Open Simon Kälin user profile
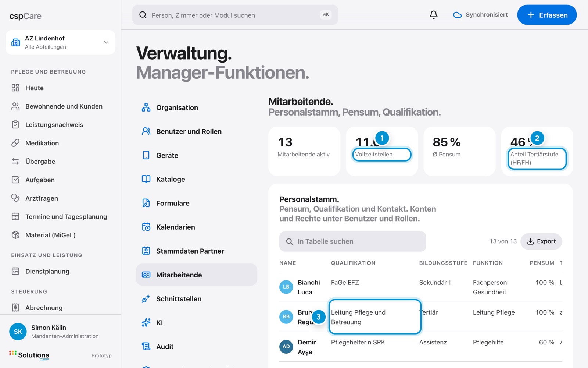Screen dimensions: 588x368 click(x=60, y=332)
